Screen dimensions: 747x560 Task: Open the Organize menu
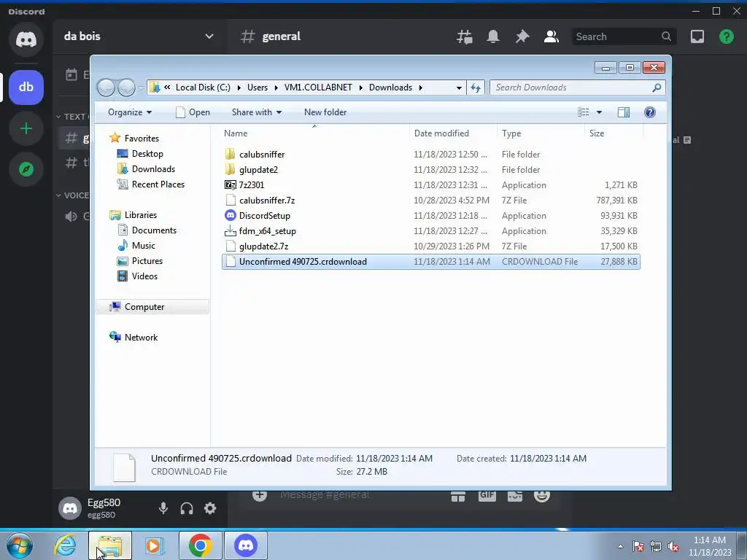click(x=130, y=112)
